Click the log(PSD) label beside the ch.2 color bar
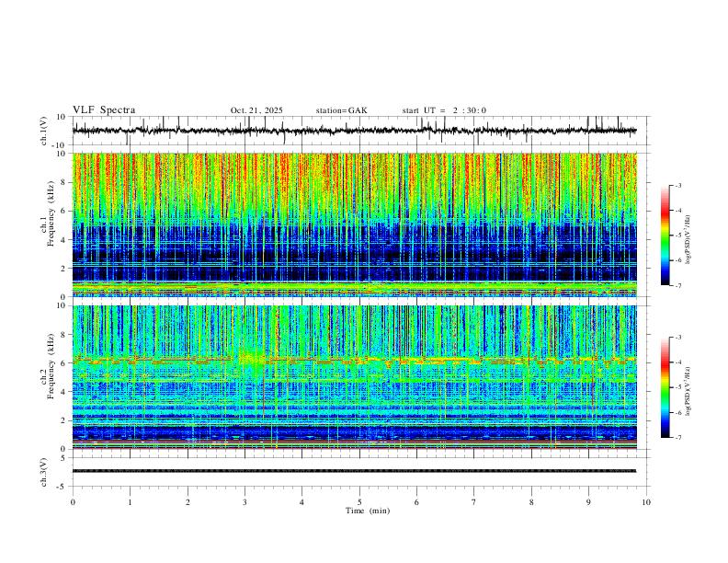Screen dimensions: 728x563 688,391
